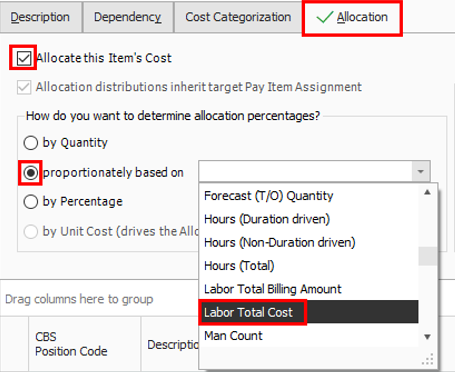
Task: Uncheck Allocate this Item's Cost
Action: tap(24, 58)
